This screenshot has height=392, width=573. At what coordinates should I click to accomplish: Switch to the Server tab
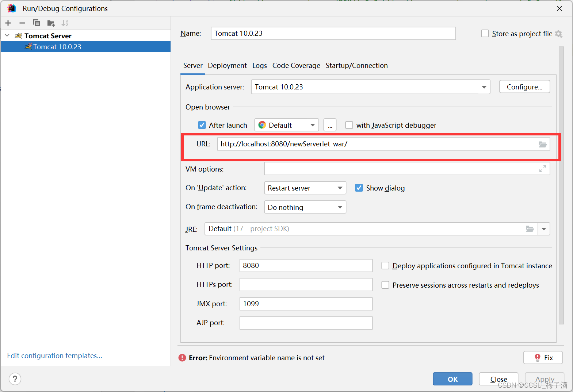[193, 66]
